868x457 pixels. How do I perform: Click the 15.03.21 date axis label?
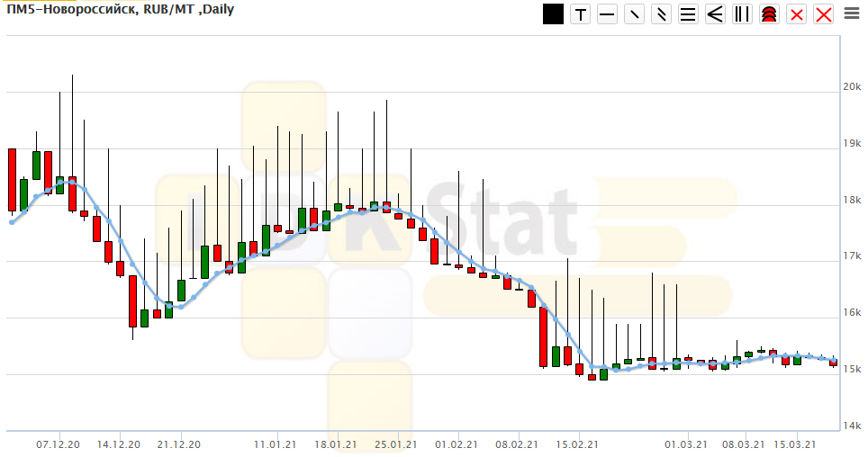[x=795, y=444]
